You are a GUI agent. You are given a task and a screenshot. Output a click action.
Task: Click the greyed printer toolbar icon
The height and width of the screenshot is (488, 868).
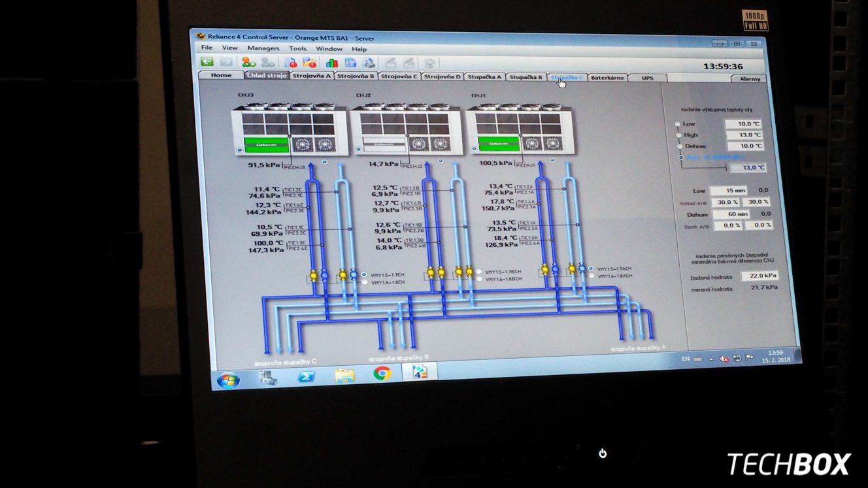(430, 63)
